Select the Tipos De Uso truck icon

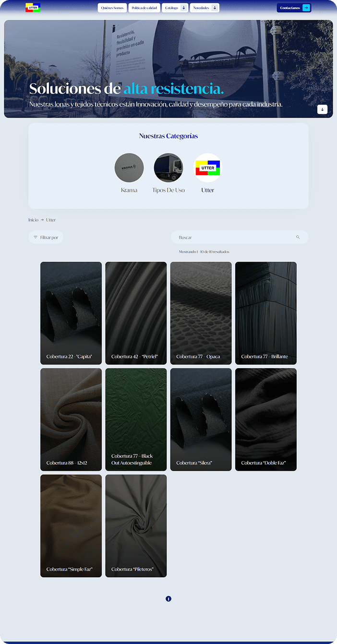(x=168, y=168)
